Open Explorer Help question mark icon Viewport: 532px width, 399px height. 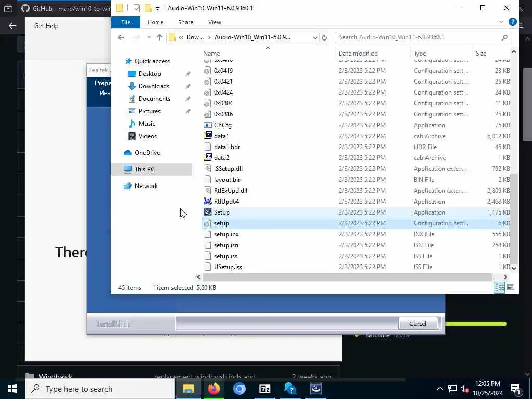pos(512,22)
